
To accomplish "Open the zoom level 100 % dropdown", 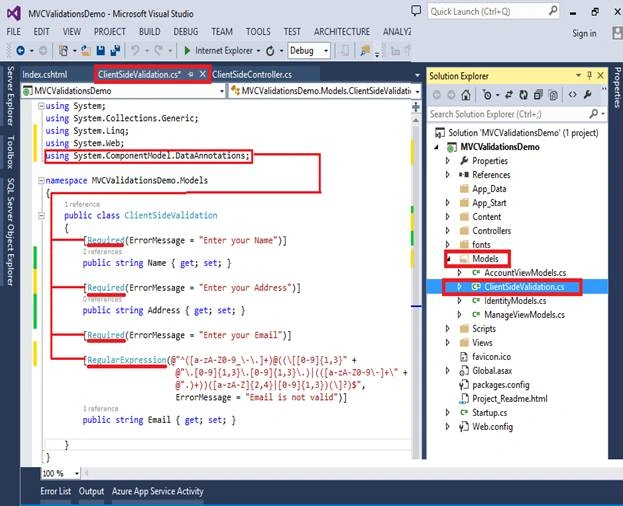I will click(x=60, y=473).
